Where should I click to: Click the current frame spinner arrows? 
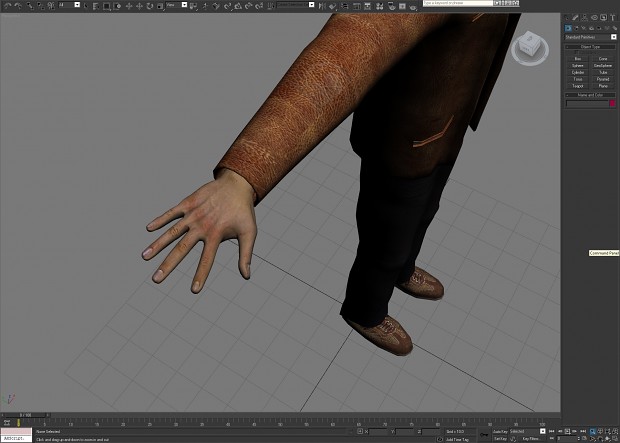pyautogui.click(x=579, y=439)
